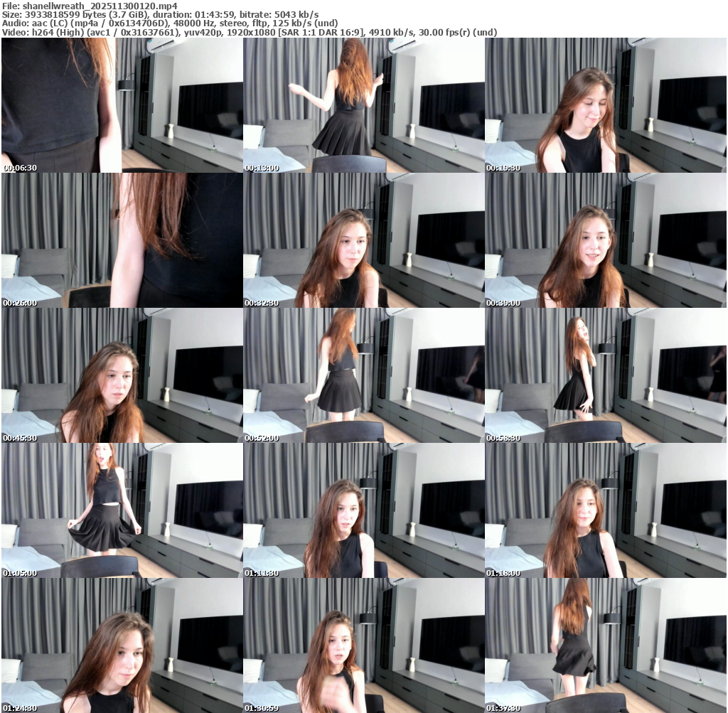Open the 01:30:59 preview frame
Image resolution: width=728 pixels, height=713 pixels.
click(x=364, y=645)
